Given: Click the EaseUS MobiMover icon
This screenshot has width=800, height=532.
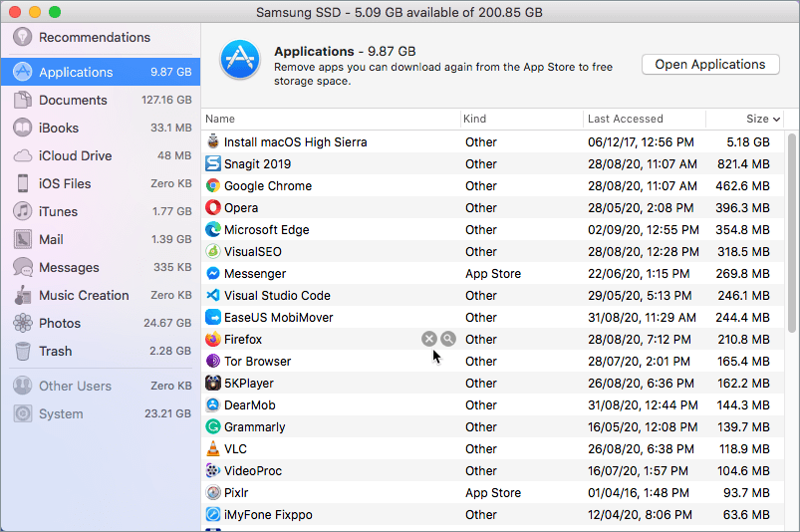Looking at the screenshot, I should [x=213, y=317].
